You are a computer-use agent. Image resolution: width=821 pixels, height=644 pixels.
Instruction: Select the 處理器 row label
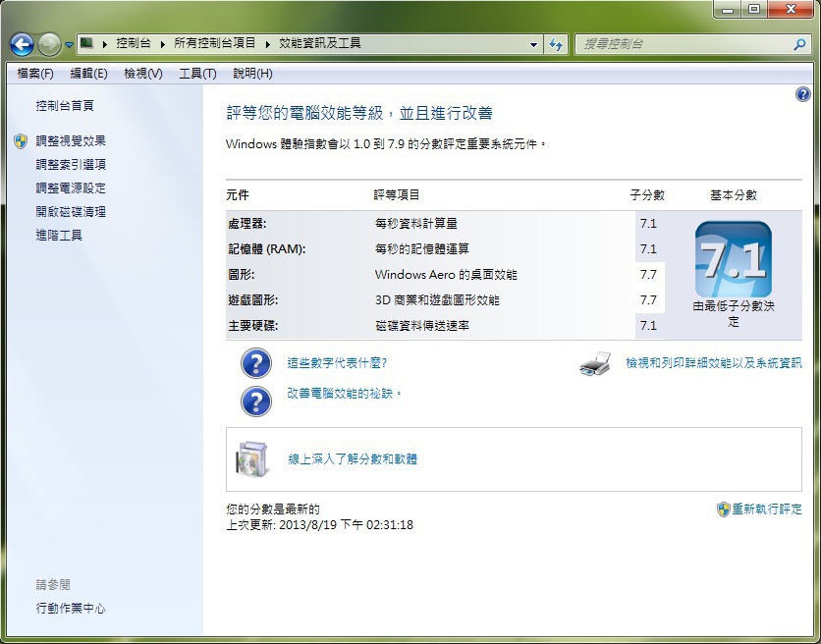coord(247,224)
